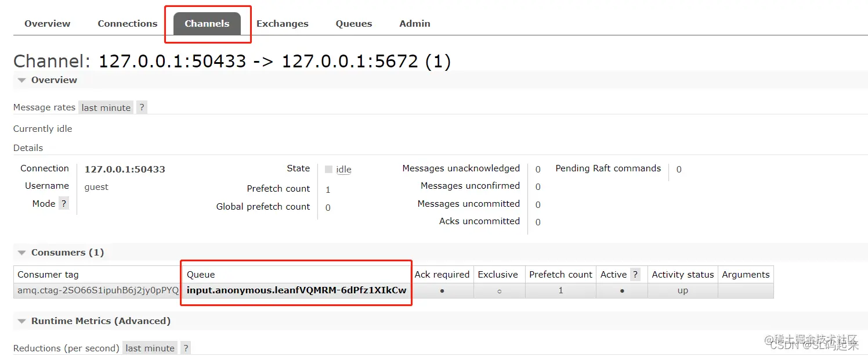Open help for Mode field

(x=64, y=204)
